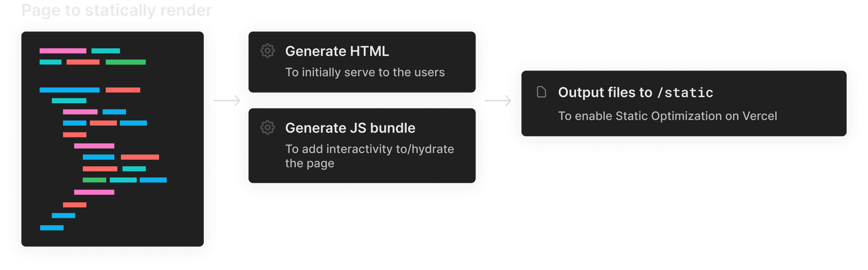Click the last blue bar at the code bottom

click(52, 227)
